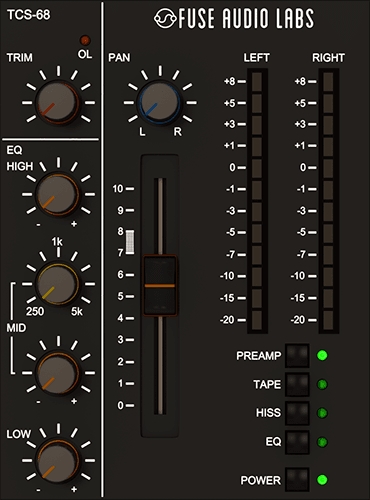The height and width of the screenshot is (500, 370).
Task: Click the FUSE AUDIO LABS title text
Action: (246, 19)
